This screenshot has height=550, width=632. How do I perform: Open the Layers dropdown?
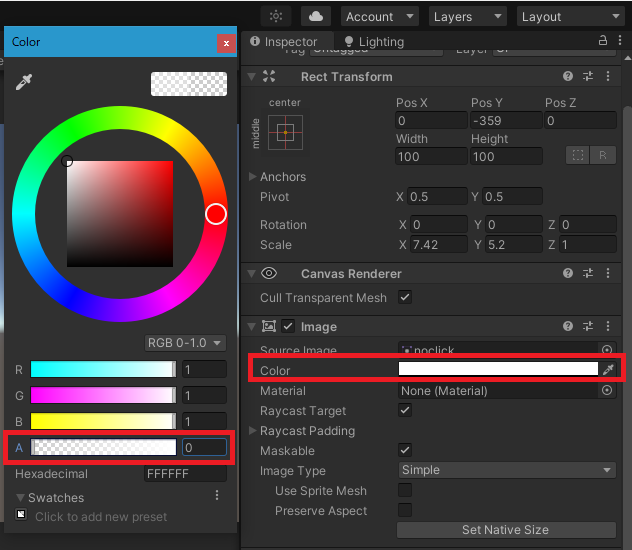468,17
